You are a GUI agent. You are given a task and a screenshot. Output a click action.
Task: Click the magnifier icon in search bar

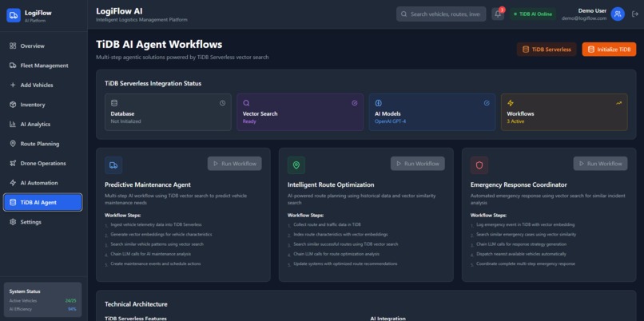coord(404,14)
